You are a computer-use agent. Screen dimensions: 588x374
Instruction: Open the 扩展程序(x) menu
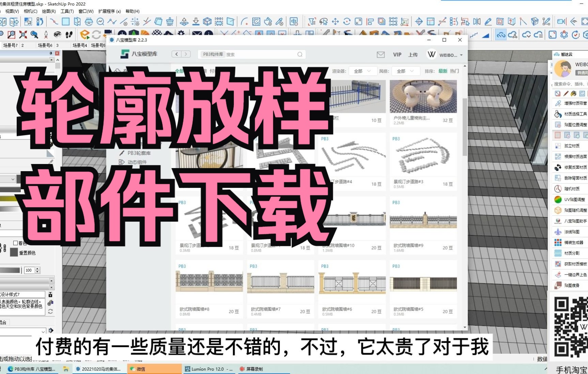109,11
